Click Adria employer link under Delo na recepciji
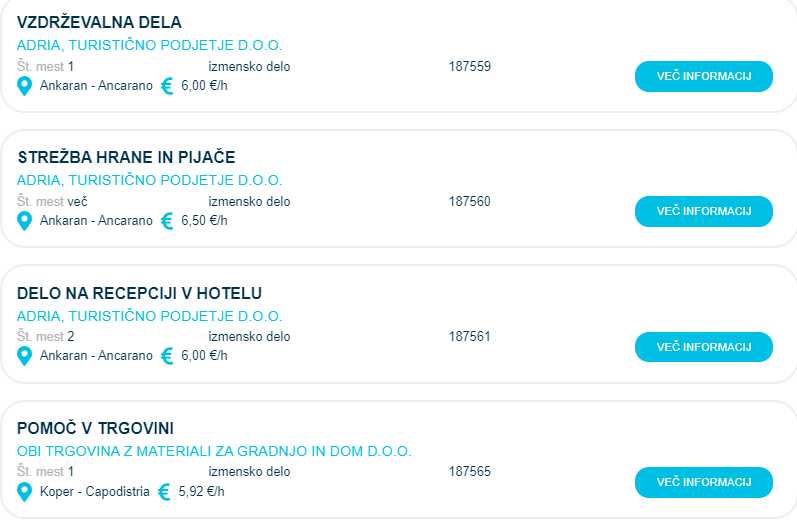 click(149, 316)
